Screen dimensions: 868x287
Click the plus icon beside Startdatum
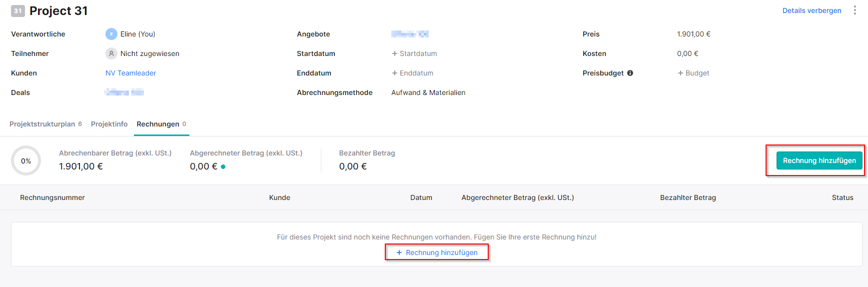point(394,53)
